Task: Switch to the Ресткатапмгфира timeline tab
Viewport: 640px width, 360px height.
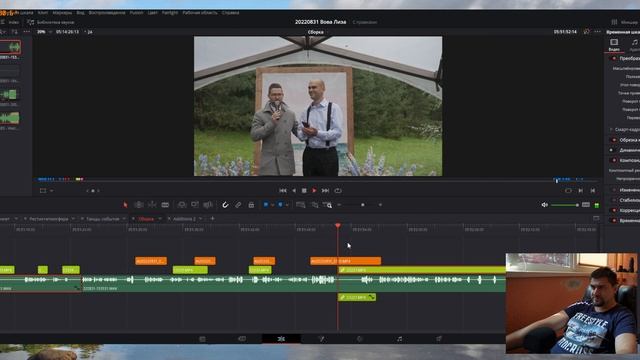Action: click(49, 219)
